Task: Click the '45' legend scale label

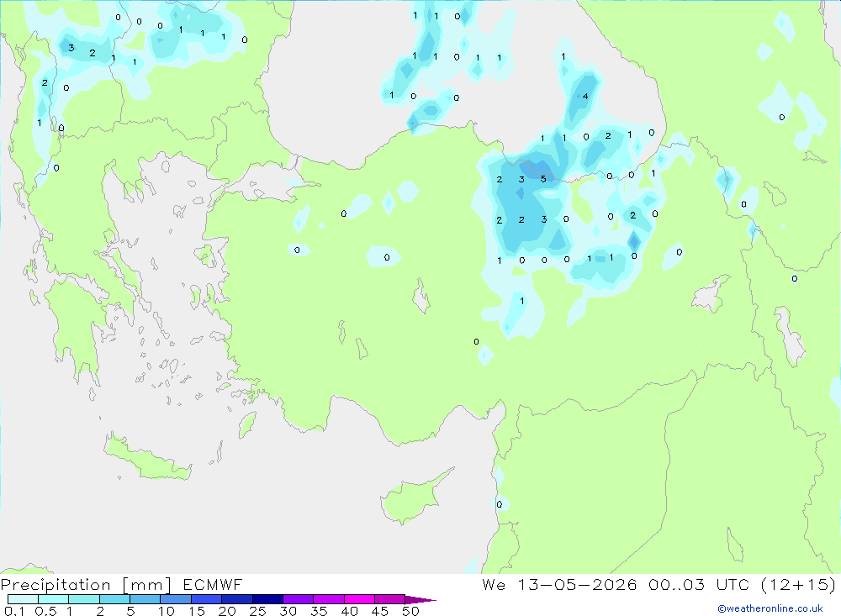Action: coord(380,611)
